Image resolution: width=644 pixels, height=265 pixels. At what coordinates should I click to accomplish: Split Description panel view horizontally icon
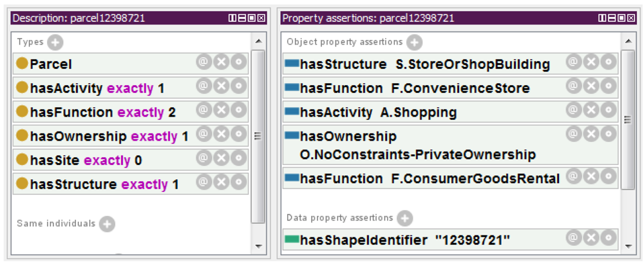242,17
